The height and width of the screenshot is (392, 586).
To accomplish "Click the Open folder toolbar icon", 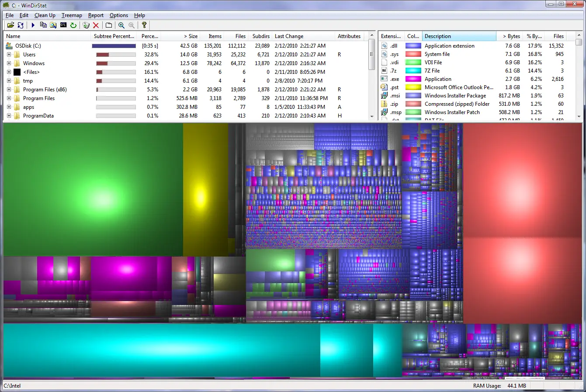I will click(10, 25).
